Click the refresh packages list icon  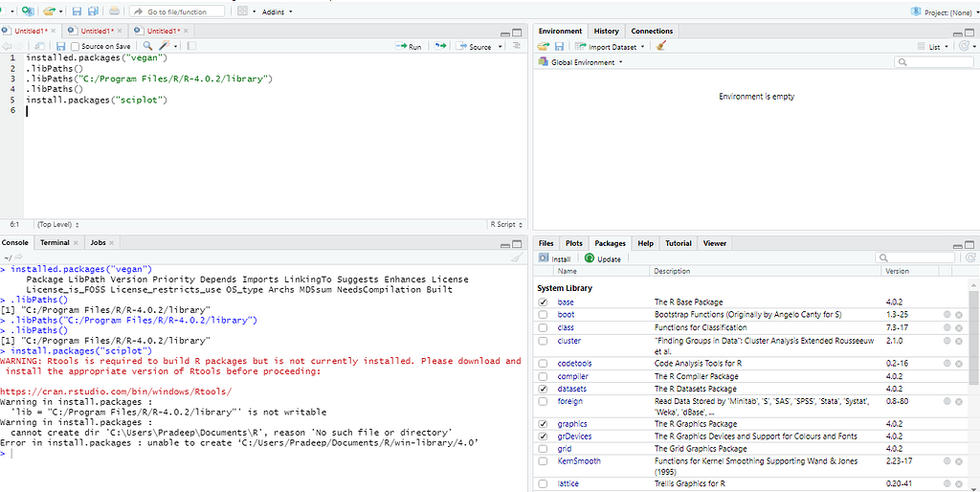969,257
